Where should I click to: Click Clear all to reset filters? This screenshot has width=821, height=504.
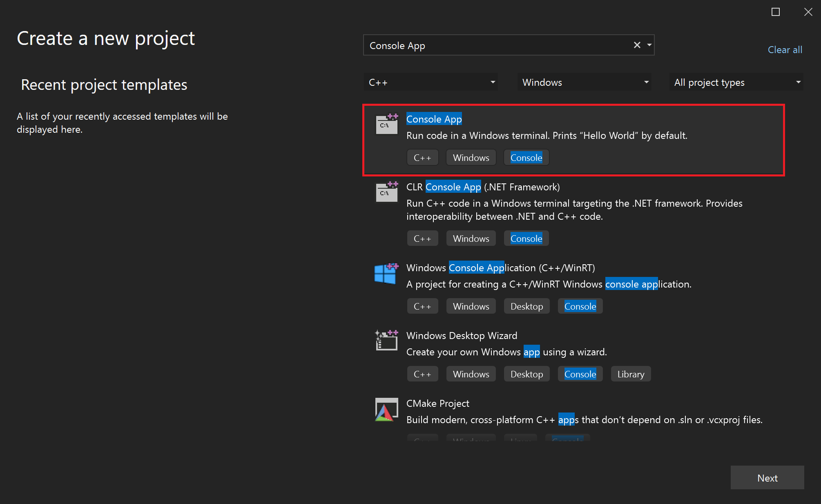785,49
